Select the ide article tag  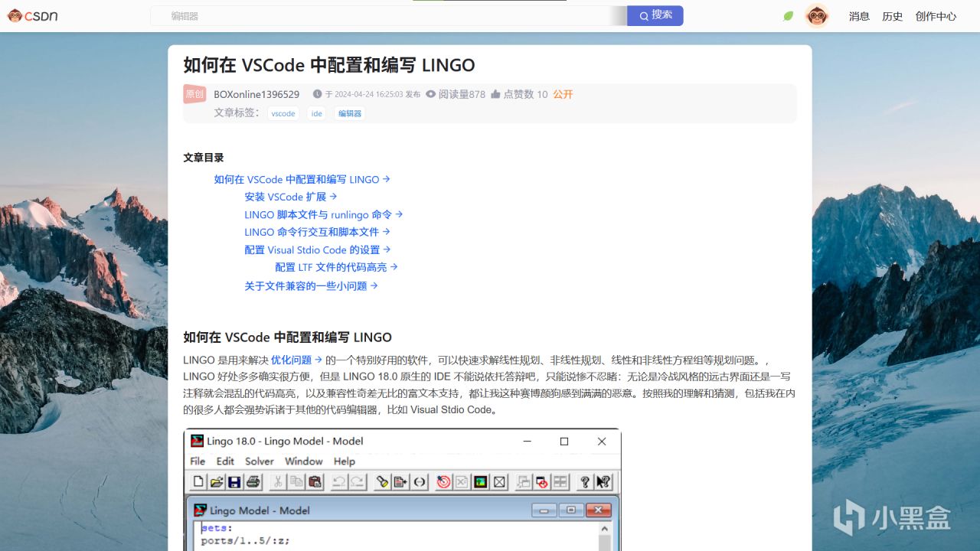tap(317, 113)
